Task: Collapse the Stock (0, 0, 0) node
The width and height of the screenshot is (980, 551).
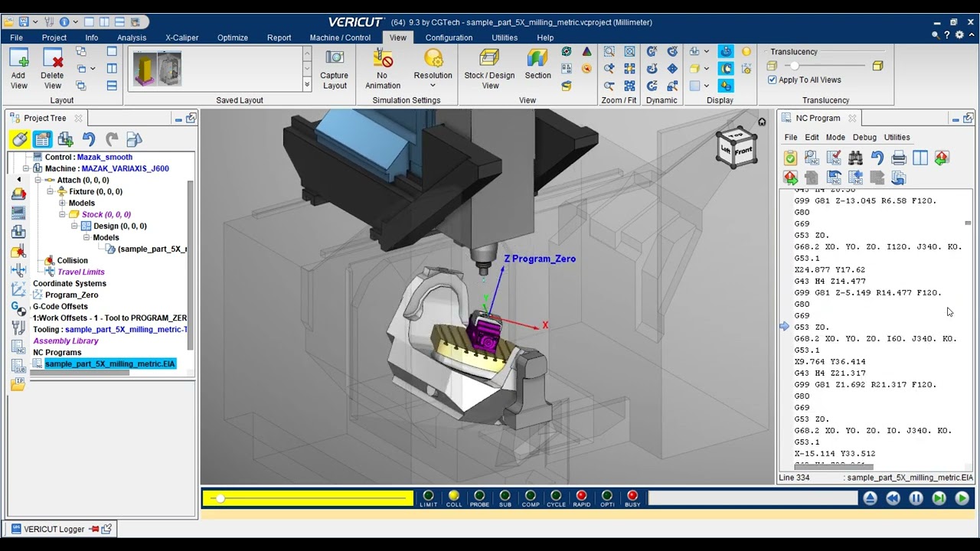Action: click(63, 214)
